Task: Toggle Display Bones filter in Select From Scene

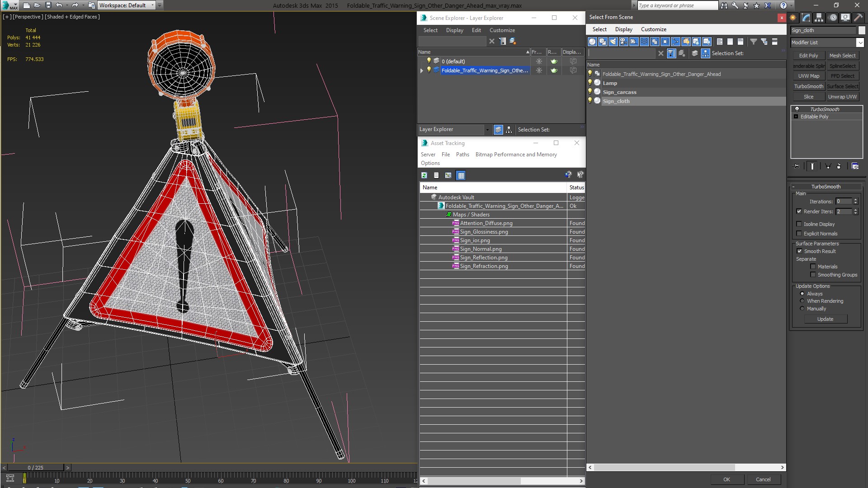Action: [675, 42]
